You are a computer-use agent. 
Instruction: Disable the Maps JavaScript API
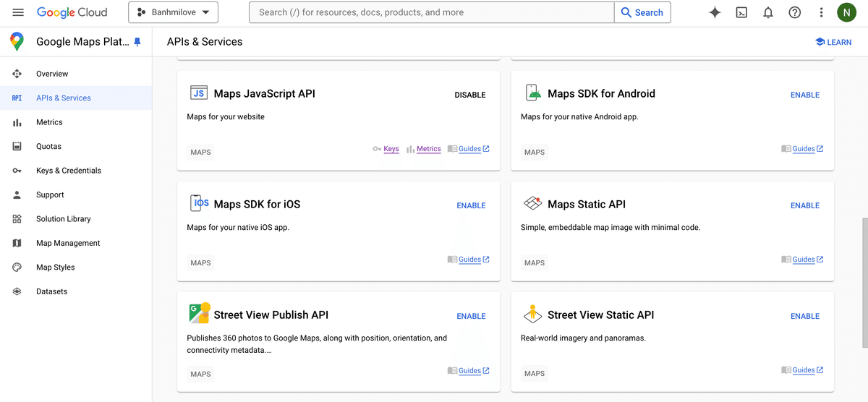470,95
